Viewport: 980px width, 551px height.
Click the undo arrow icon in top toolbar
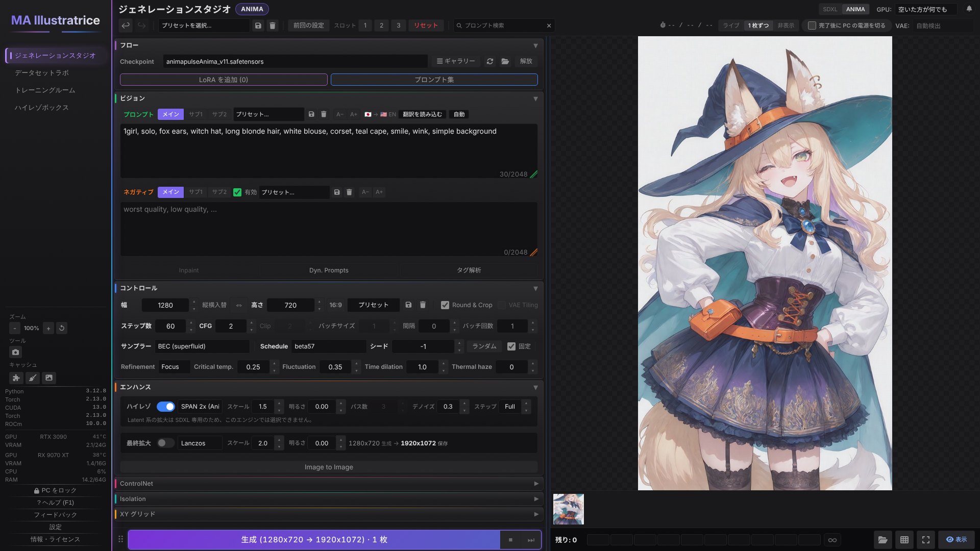click(126, 26)
